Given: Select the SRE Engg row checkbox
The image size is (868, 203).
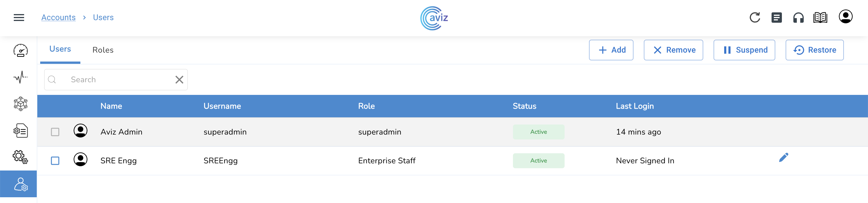Looking at the screenshot, I should tap(55, 161).
